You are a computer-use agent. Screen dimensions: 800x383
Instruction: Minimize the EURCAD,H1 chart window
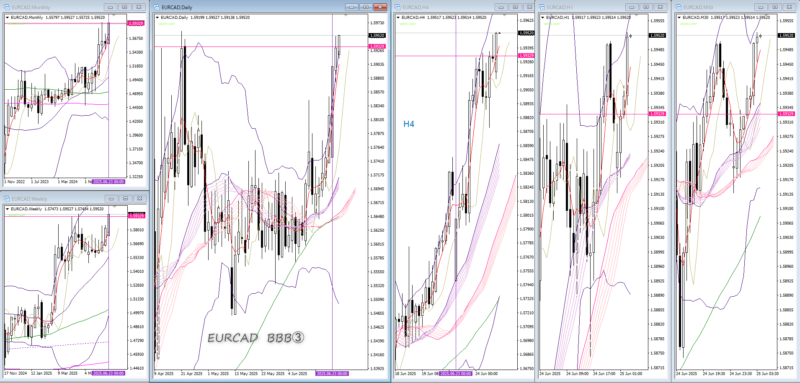633,7
